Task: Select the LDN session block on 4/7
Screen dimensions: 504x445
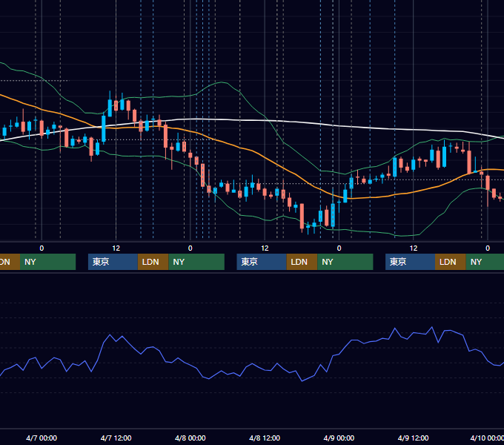Action: (x=153, y=262)
